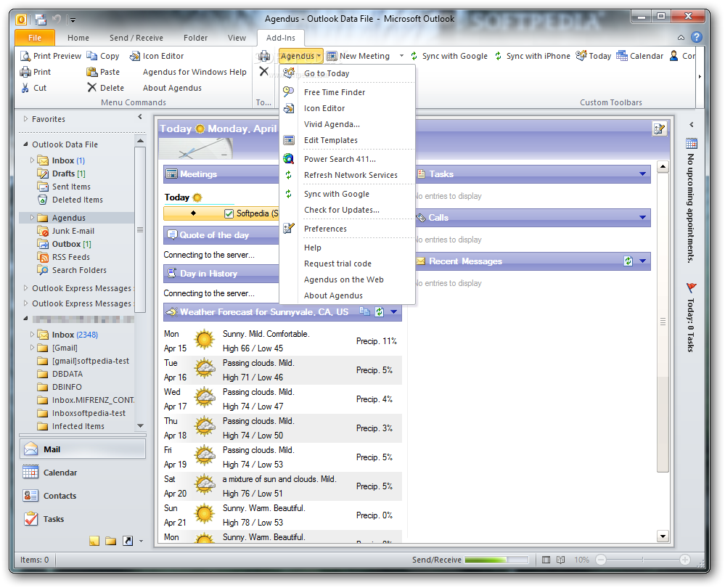
Task: Click the reading view icon in the status bar
Action: pos(560,560)
